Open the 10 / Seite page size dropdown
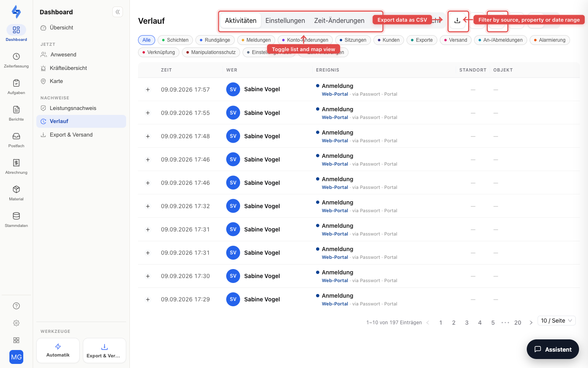Screen dimensions: 588x368 pyautogui.click(x=557, y=321)
